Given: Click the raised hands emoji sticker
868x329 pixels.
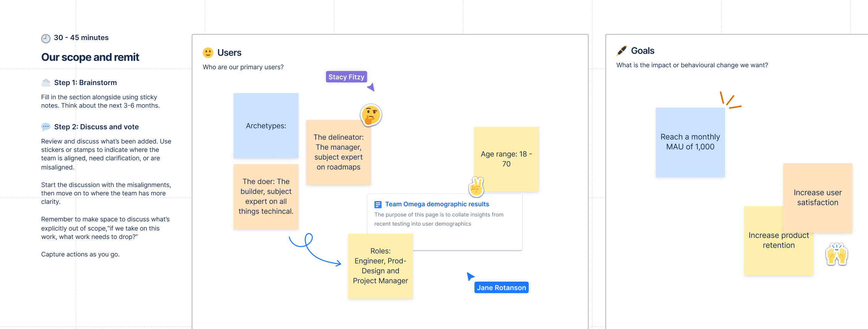Looking at the screenshot, I should click(x=836, y=254).
